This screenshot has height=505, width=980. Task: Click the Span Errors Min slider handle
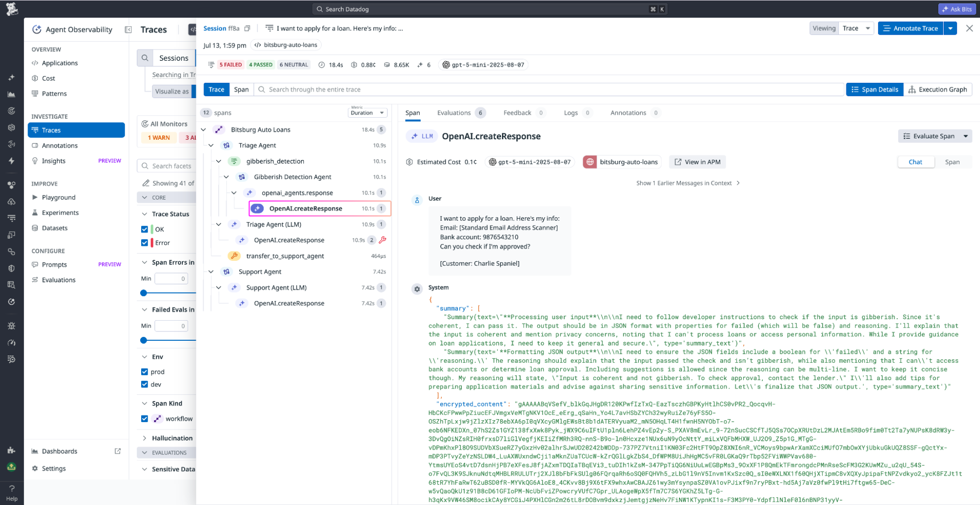[144, 293]
